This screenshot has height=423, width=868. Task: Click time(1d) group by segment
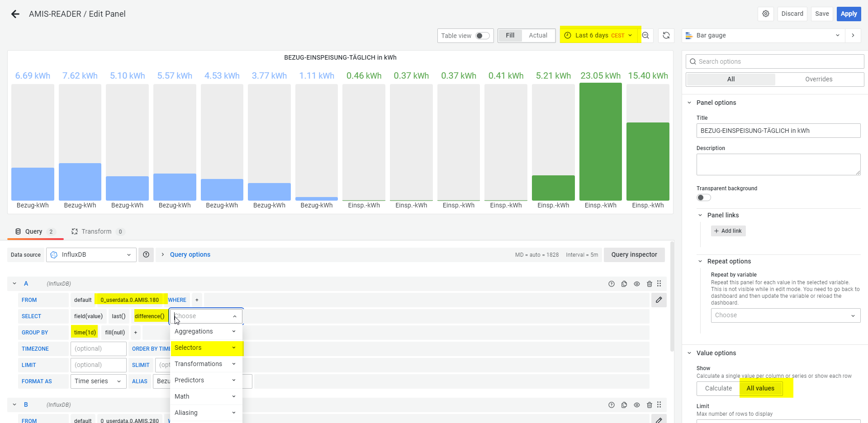(85, 333)
